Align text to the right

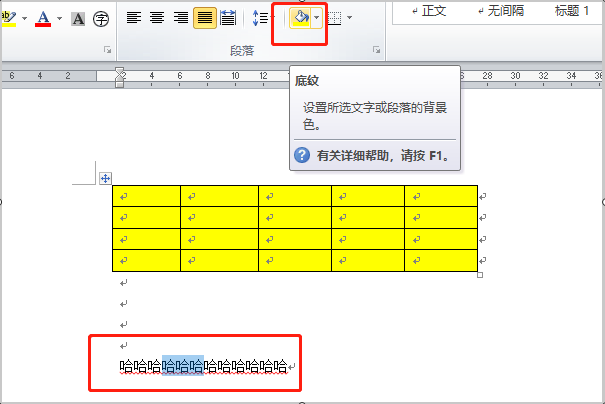tap(181, 18)
